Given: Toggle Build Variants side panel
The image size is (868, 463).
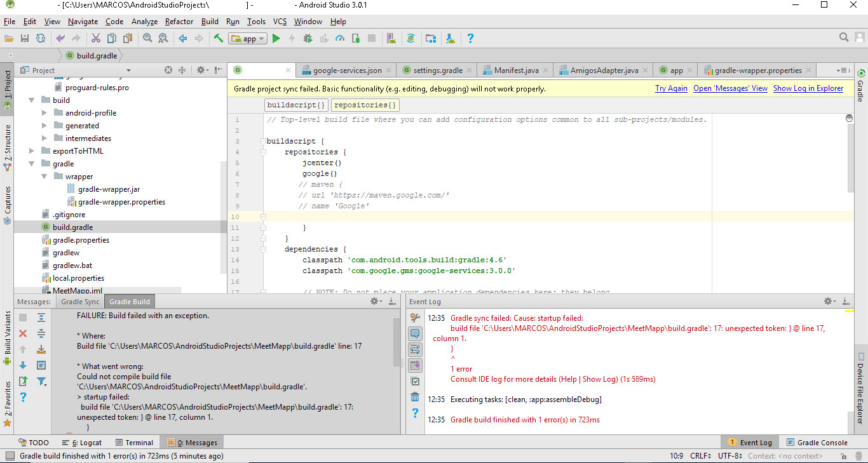Looking at the screenshot, I should tap(7, 338).
